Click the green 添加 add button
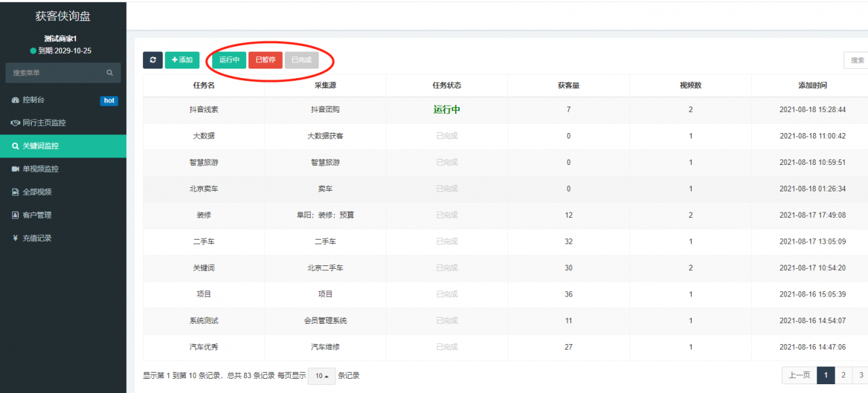The height and width of the screenshot is (393, 868). [x=182, y=60]
